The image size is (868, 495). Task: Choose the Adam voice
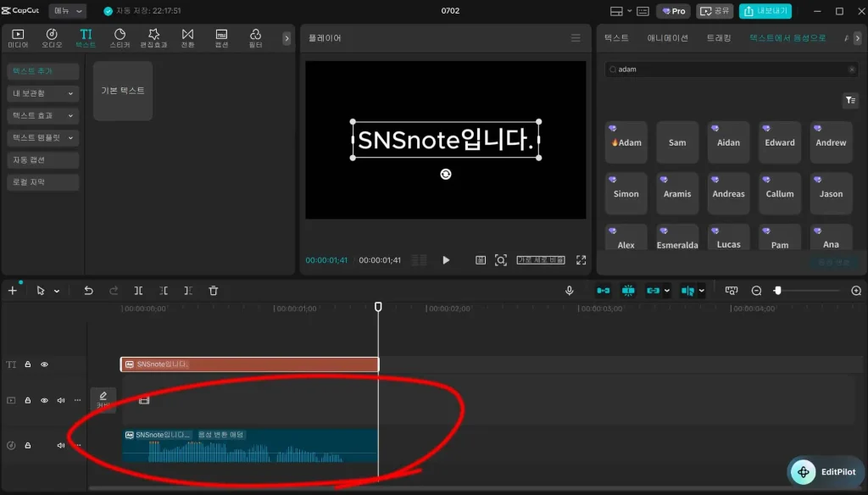coord(626,142)
